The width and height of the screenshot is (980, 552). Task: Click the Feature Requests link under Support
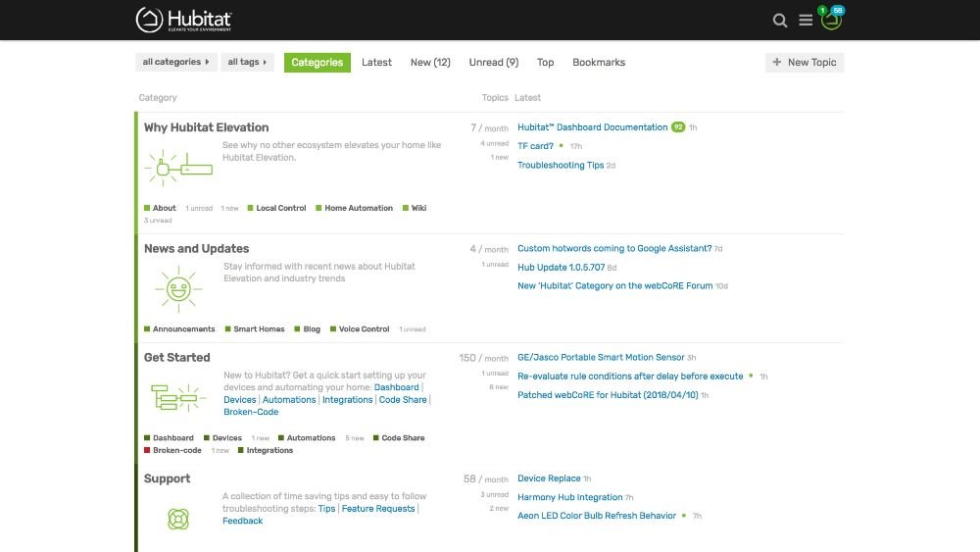tap(377, 509)
